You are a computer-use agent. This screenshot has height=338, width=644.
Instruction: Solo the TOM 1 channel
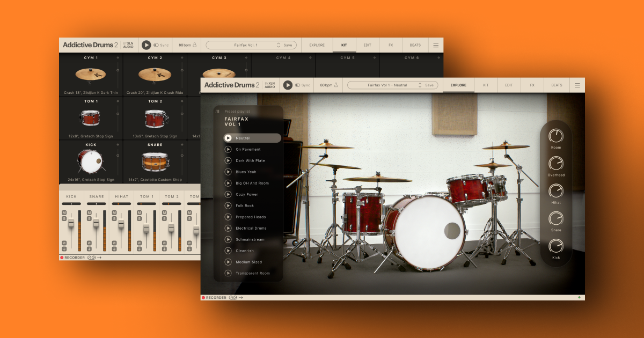point(139,218)
